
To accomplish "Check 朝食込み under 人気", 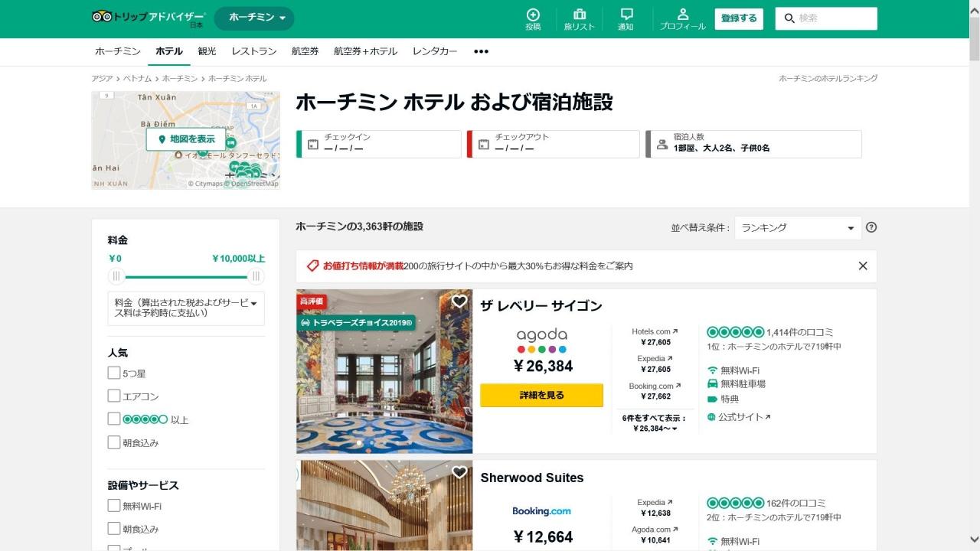I will (114, 442).
